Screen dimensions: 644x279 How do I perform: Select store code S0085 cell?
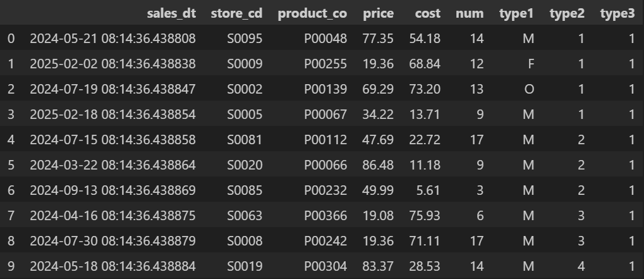pos(245,190)
